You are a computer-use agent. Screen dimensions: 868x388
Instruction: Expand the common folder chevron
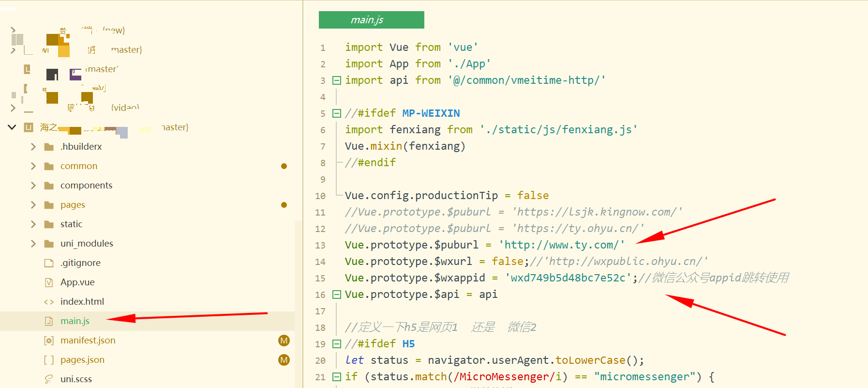point(33,166)
